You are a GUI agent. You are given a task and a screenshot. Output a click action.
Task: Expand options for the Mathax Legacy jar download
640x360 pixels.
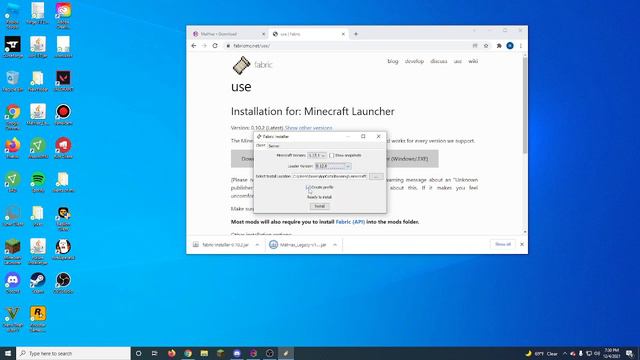click(335, 244)
